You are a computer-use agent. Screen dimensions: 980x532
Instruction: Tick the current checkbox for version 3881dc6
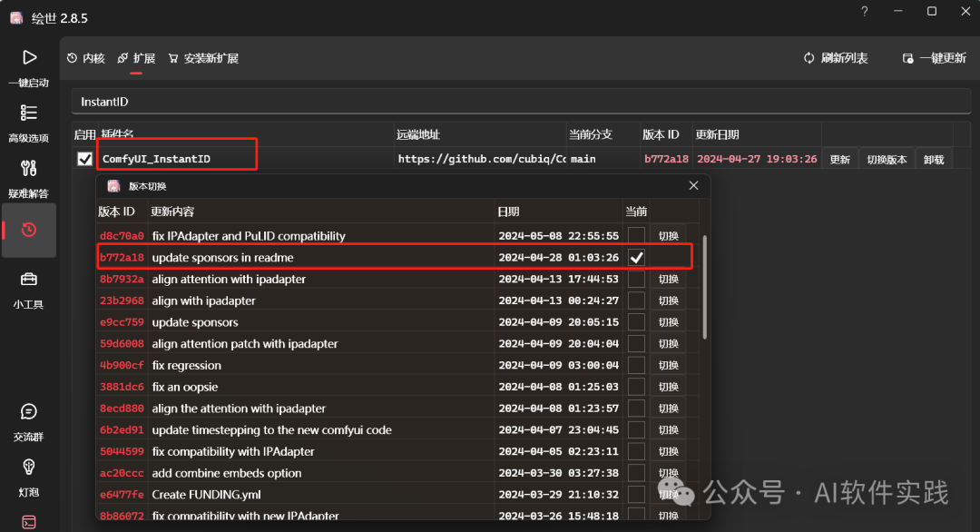636,387
